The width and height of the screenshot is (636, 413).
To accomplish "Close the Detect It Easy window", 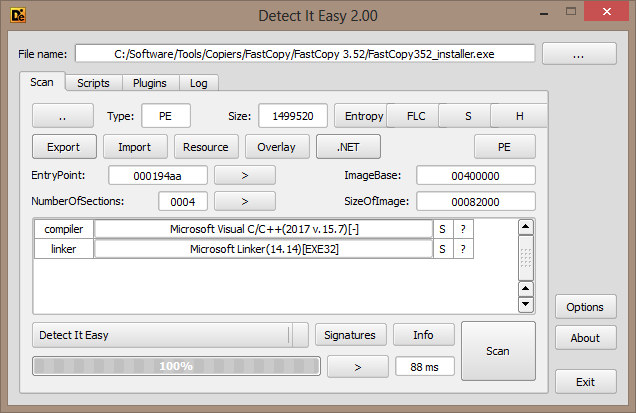I will (607, 11).
